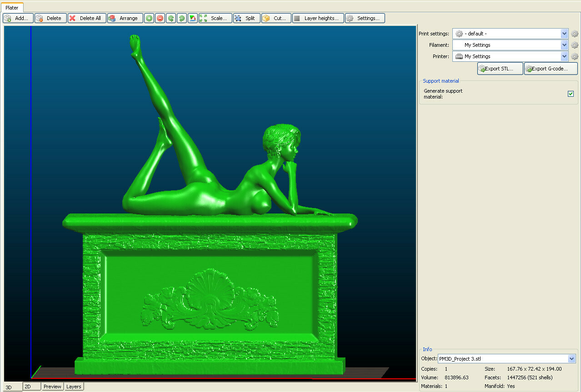Switch to the Preview tab
The image size is (581, 392).
[52, 387]
